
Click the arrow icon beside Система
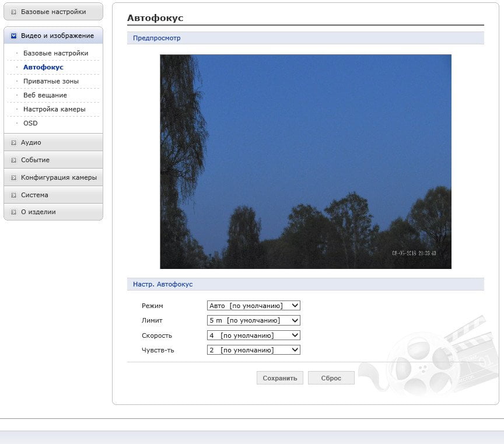[13, 195]
